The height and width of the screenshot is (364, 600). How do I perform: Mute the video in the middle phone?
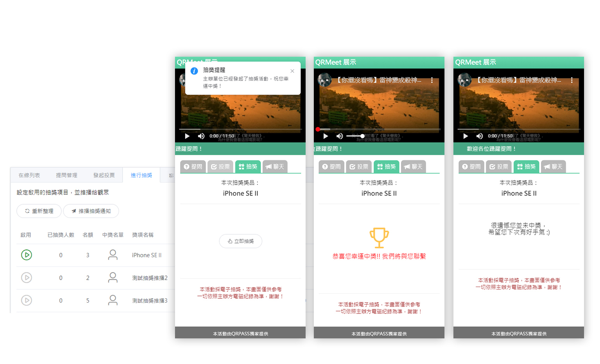(339, 136)
